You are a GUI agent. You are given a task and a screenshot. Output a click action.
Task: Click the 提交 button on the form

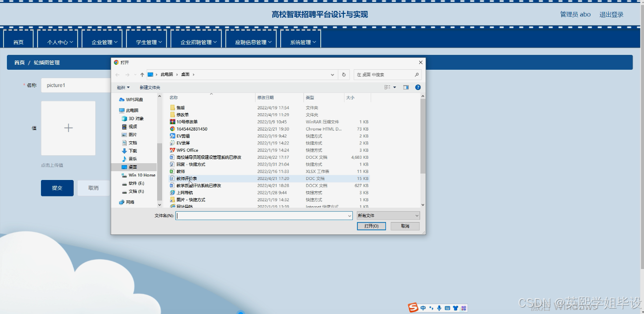57,188
